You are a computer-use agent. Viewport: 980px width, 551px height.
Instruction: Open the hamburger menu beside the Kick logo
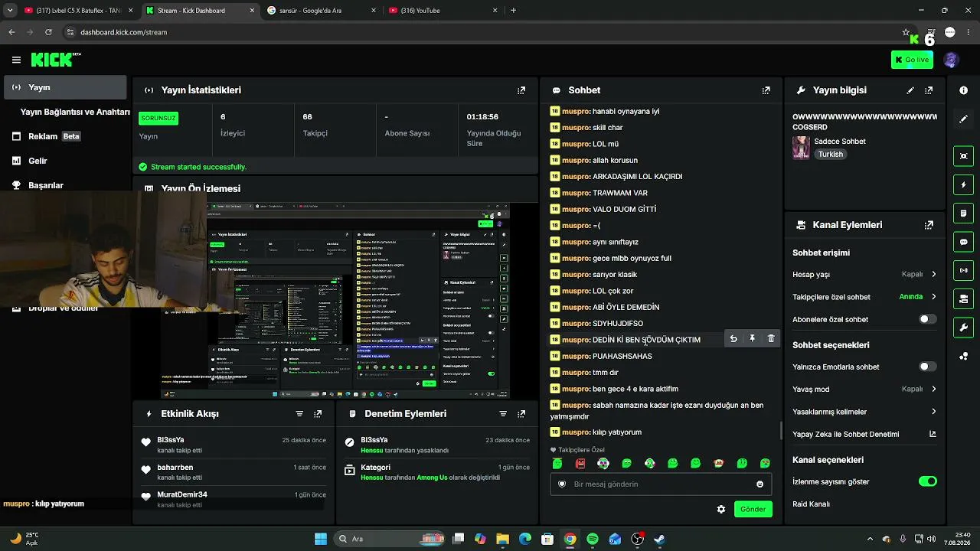(x=16, y=60)
